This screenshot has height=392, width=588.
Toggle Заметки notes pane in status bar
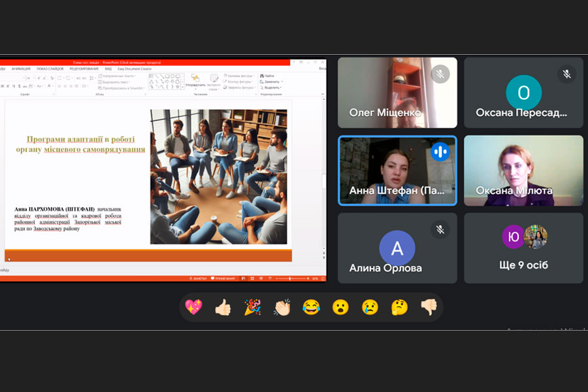[x=198, y=278]
